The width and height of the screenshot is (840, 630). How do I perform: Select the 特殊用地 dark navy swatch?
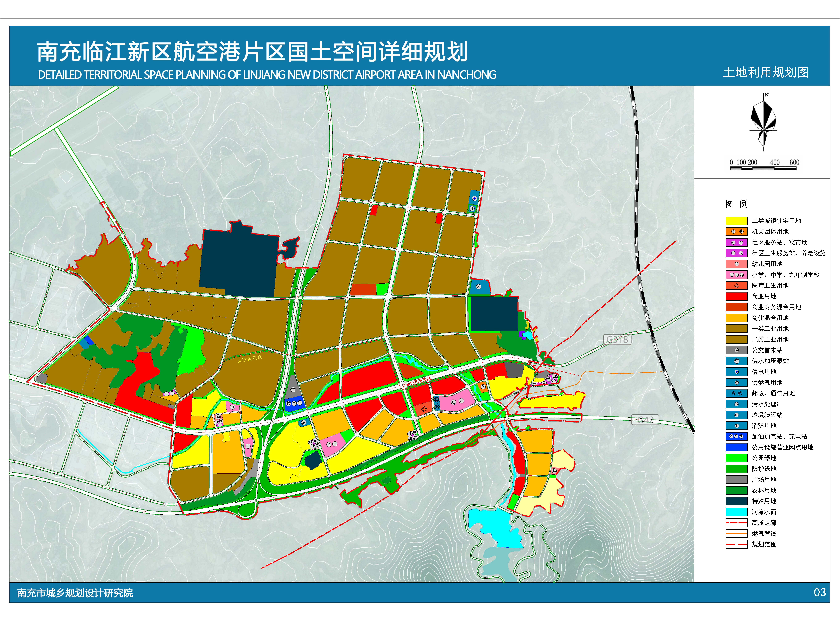pos(736,501)
